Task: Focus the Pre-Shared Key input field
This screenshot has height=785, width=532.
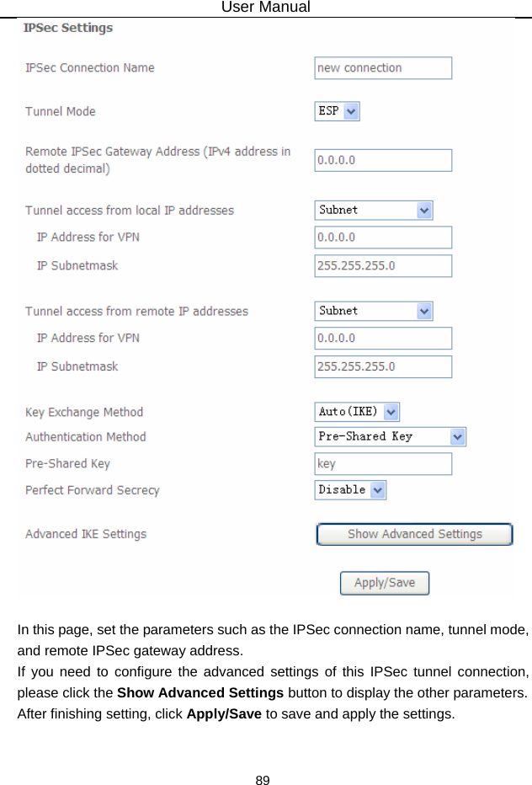Action: [383, 464]
